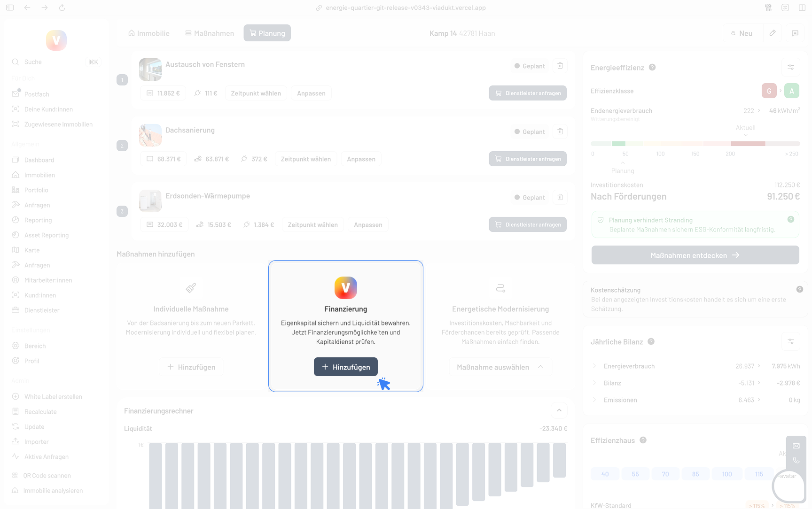Switch to the Maßnahmen tab
The width and height of the screenshot is (812, 509).
click(210, 33)
